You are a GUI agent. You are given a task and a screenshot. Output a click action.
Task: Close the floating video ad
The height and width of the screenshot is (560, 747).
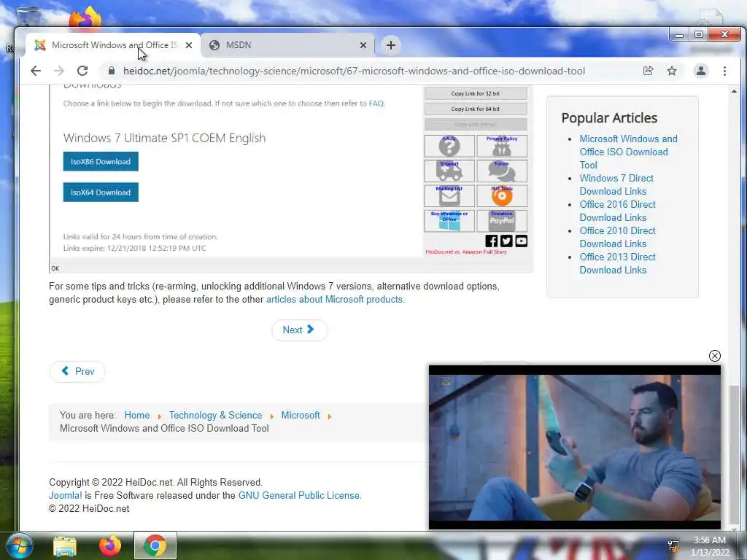[715, 356]
